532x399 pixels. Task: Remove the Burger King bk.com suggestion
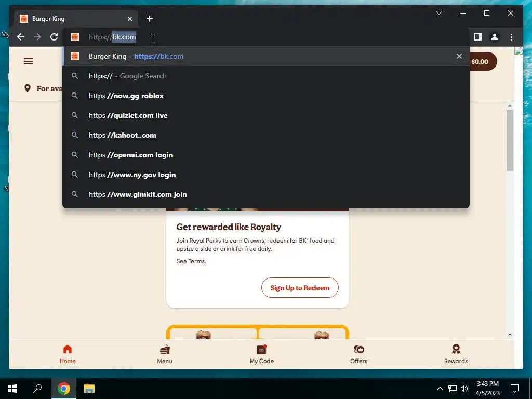click(459, 56)
